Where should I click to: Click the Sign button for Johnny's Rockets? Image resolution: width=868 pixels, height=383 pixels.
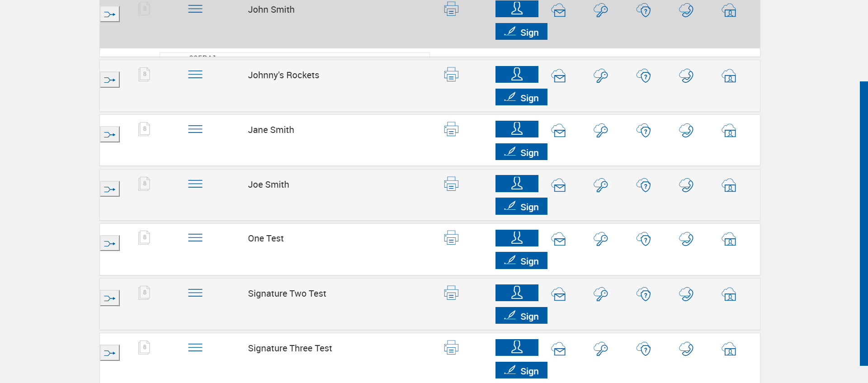tap(521, 97)
